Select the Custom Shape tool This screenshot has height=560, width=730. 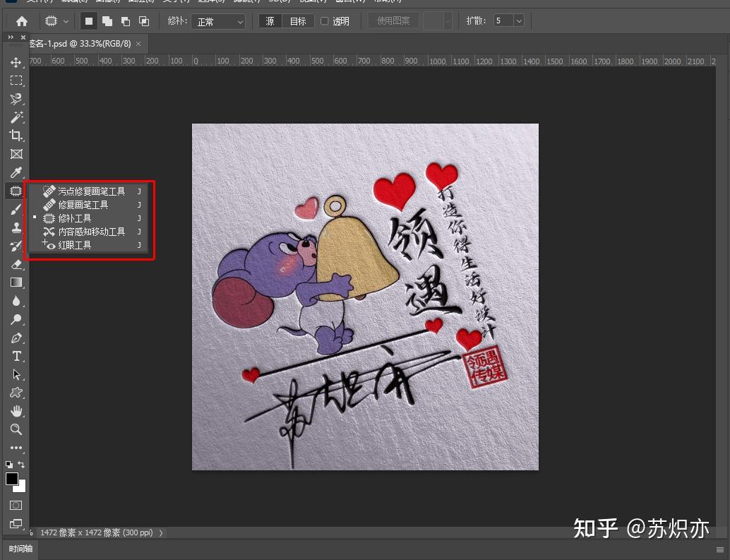(16, 393)
